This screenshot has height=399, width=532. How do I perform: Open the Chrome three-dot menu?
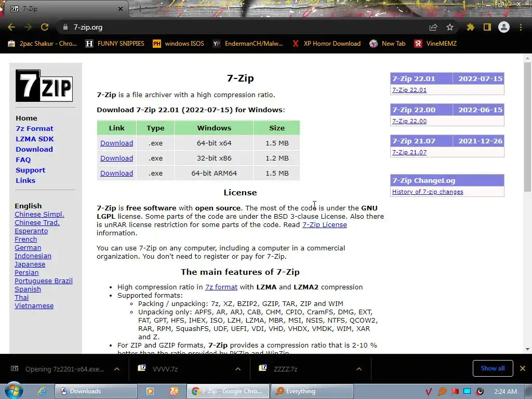(x=521, y=27)
